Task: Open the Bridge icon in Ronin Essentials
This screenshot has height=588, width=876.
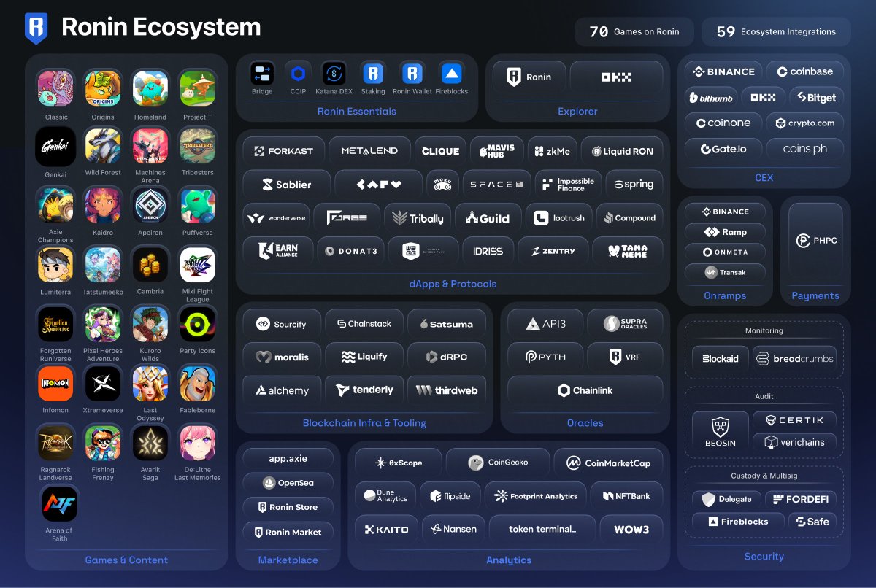Action: [x=262, y=74]
